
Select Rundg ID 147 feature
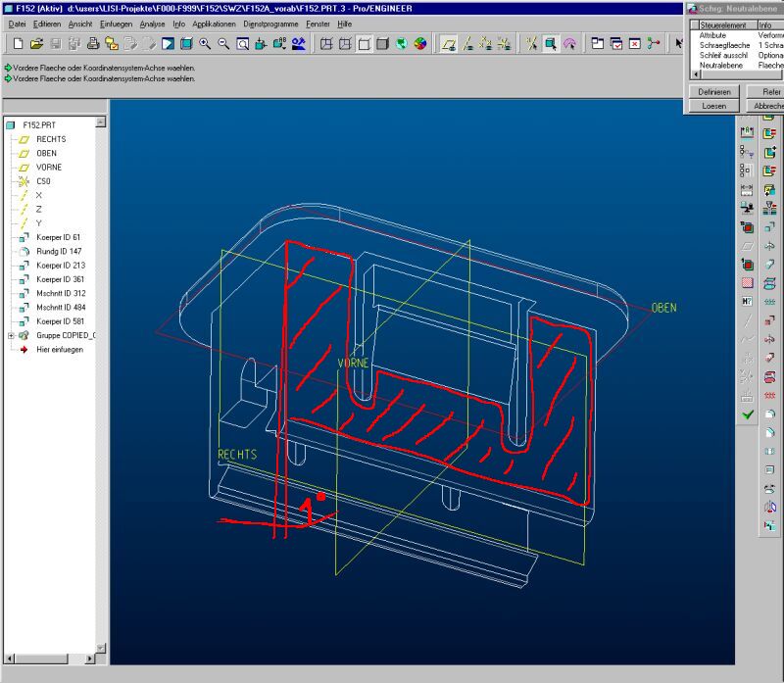coord(59,251)
